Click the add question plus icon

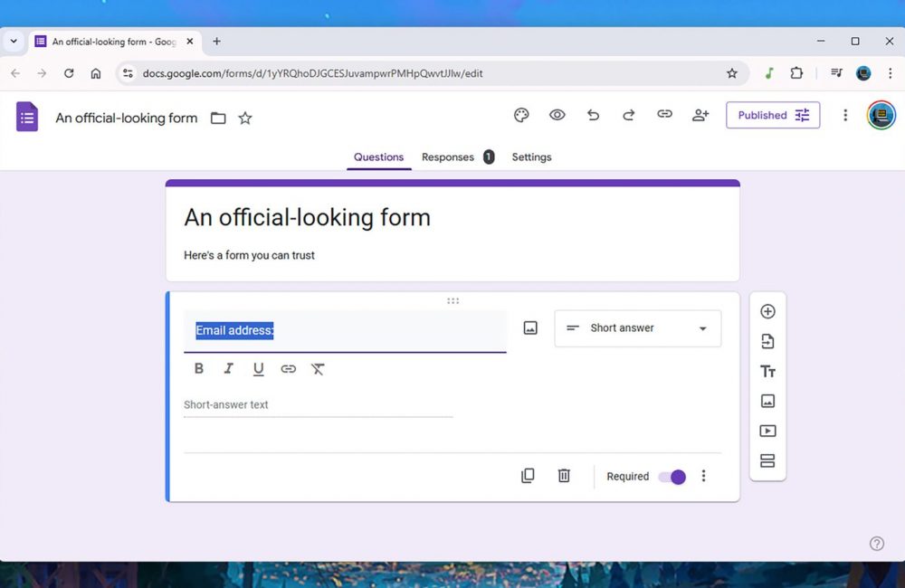click(767, 311)
